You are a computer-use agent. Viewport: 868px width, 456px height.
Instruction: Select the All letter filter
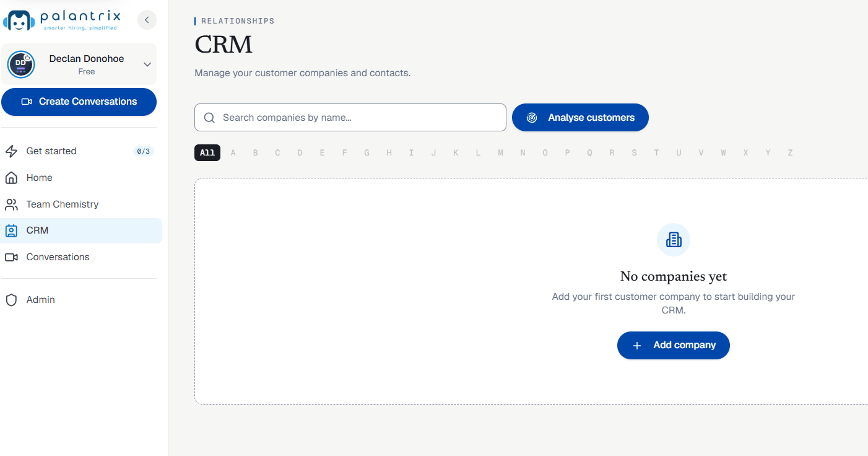[207, 153]
